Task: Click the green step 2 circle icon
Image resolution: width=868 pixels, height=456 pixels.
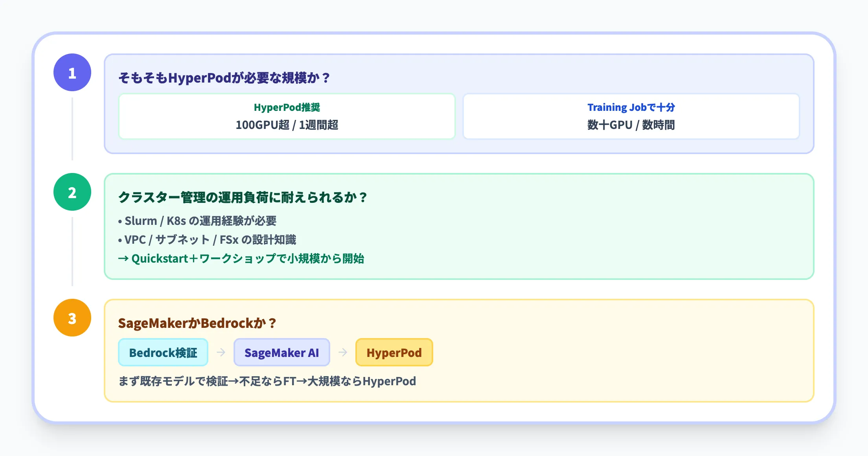Action: [x=72, y=192]
